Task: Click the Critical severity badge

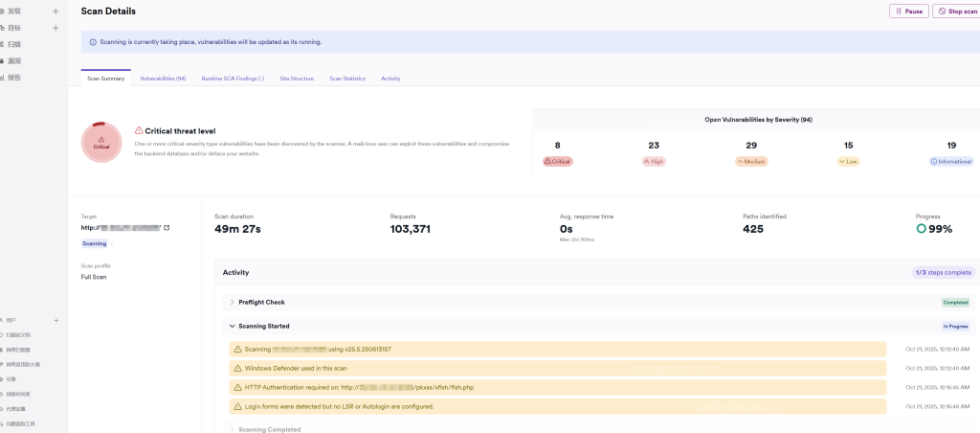Action: (557, 162)
